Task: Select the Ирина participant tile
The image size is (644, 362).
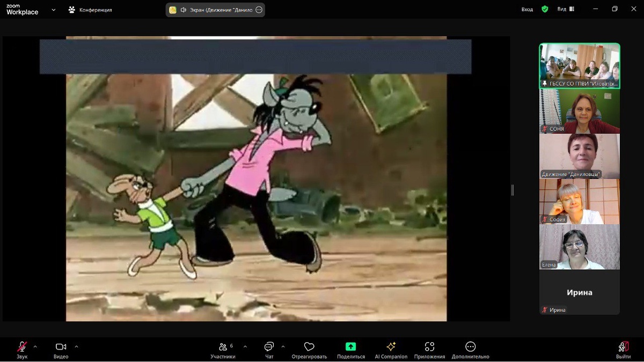Action: point(580,292)
